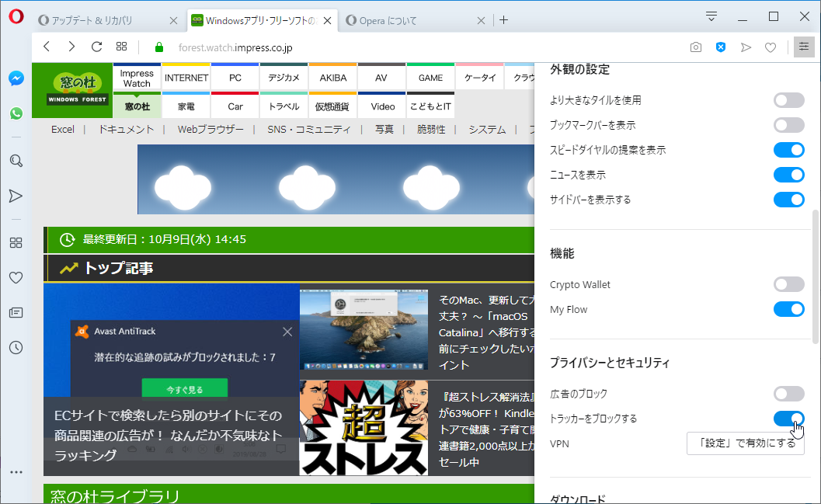Open the トラベル site category

[284, 106]
